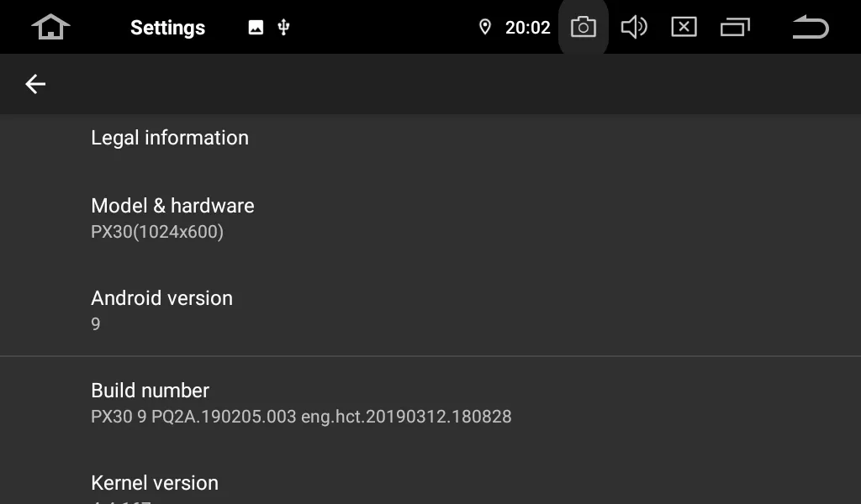Click the Settings title in top bar
Viewport: 861px width, 504px height.
(167, 28)
